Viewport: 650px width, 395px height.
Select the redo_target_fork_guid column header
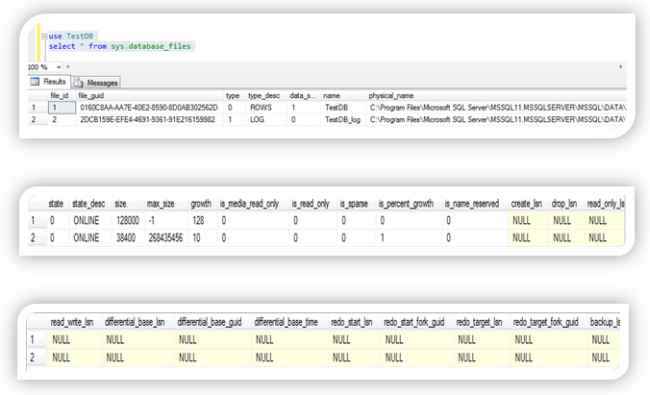(546, 322)
